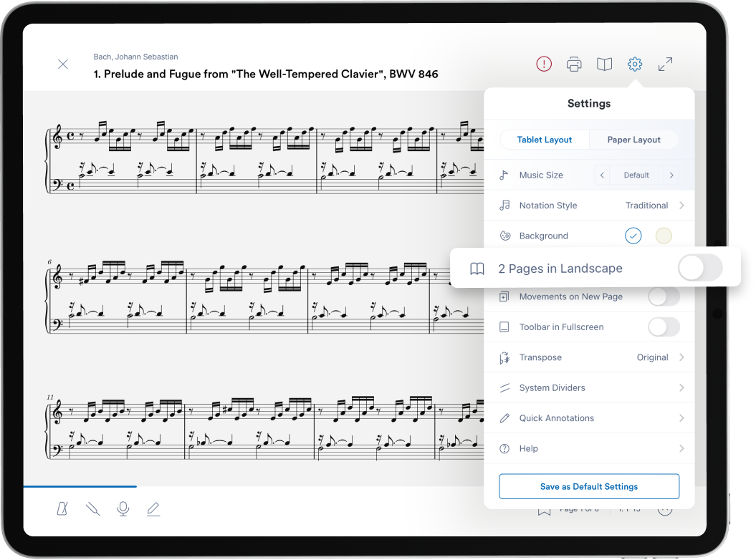The width and height of the screenshot is (756, 560).
Task: Switch to the Paper Layout tab
Action: (x=633, y=140)
